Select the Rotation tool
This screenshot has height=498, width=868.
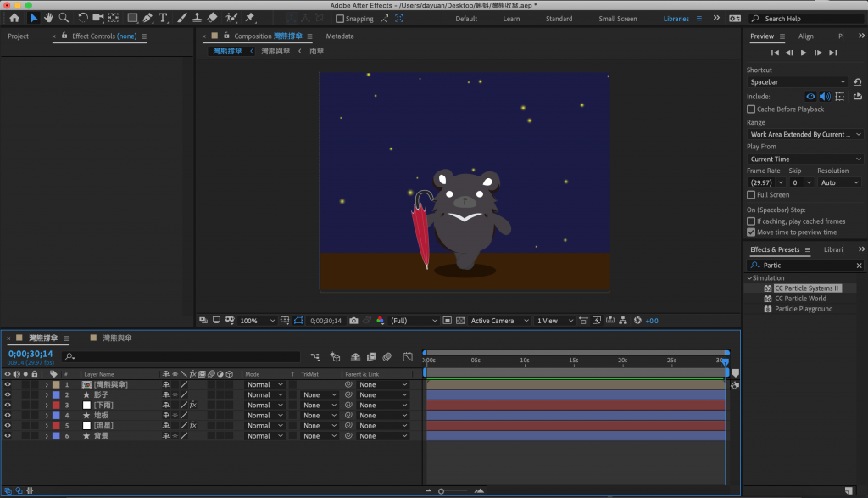82,19
